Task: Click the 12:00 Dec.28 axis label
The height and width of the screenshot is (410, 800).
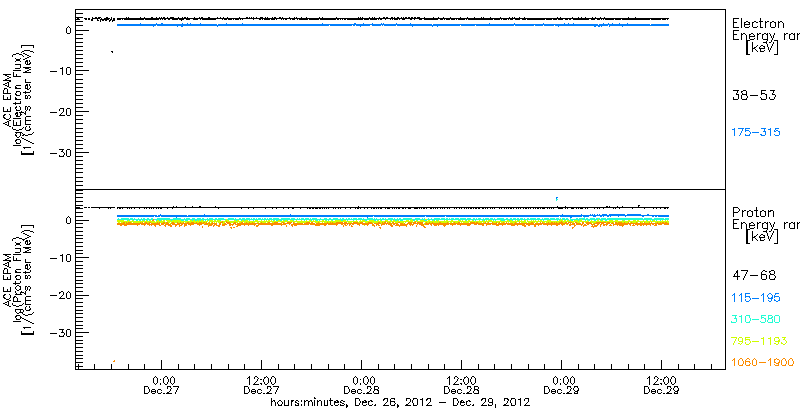Action: (x=462, y=385)
